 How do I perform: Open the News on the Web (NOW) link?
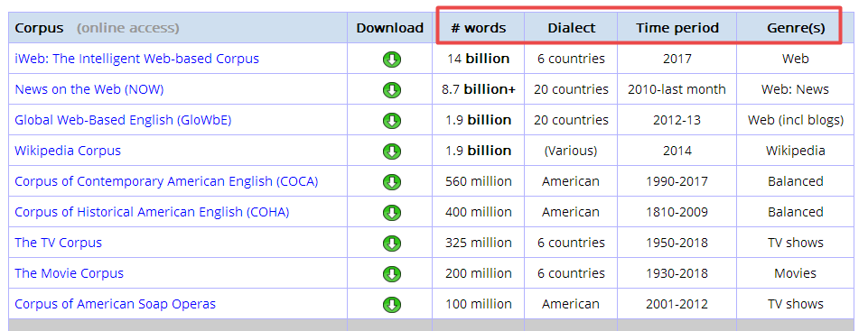point(89,89)
